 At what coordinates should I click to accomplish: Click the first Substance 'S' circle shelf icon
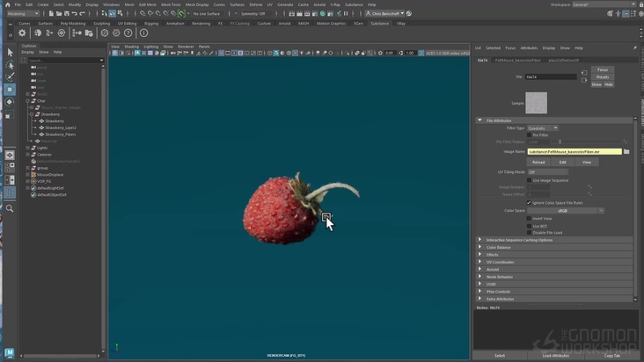pyautogui.click(x=105, y=33)
